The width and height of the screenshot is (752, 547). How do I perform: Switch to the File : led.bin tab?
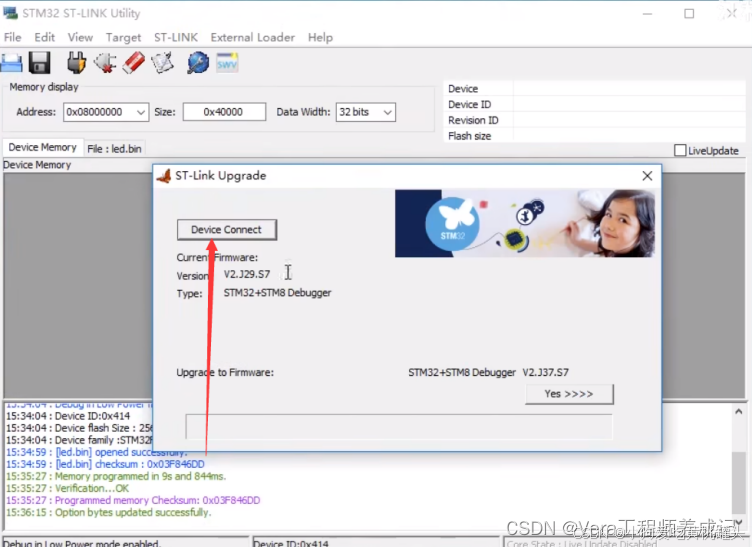(114, 149)
